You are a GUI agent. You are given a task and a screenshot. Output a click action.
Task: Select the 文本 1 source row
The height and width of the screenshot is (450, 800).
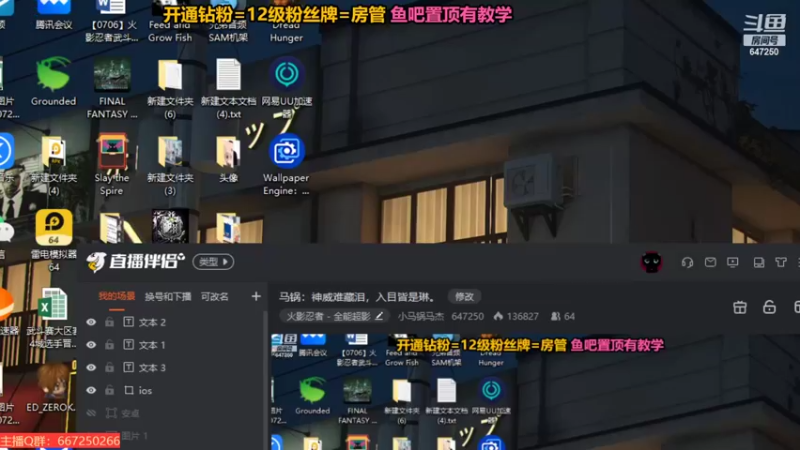pyautogui.click(x=172, y=345)
